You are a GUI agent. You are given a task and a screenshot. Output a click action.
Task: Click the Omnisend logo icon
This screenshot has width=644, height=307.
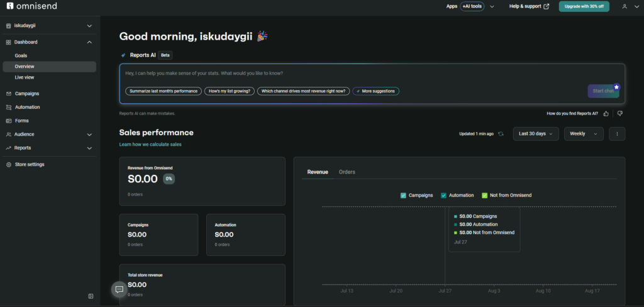(10, 6)
